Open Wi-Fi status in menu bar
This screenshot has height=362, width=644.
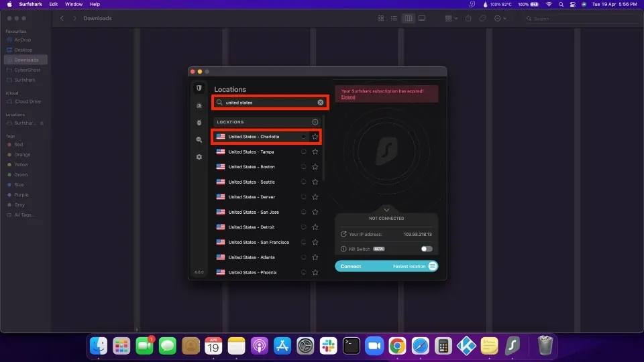(x=549, y=4)
